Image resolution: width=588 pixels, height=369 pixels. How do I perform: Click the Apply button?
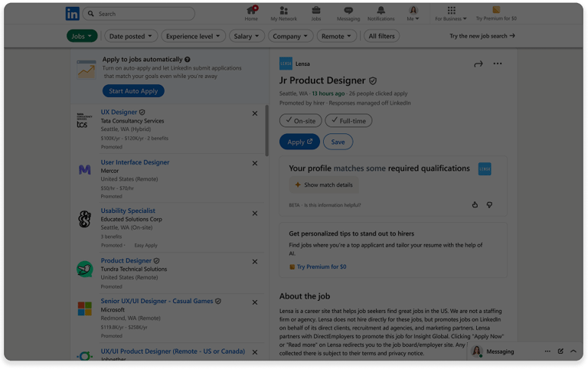click(299, 142)
